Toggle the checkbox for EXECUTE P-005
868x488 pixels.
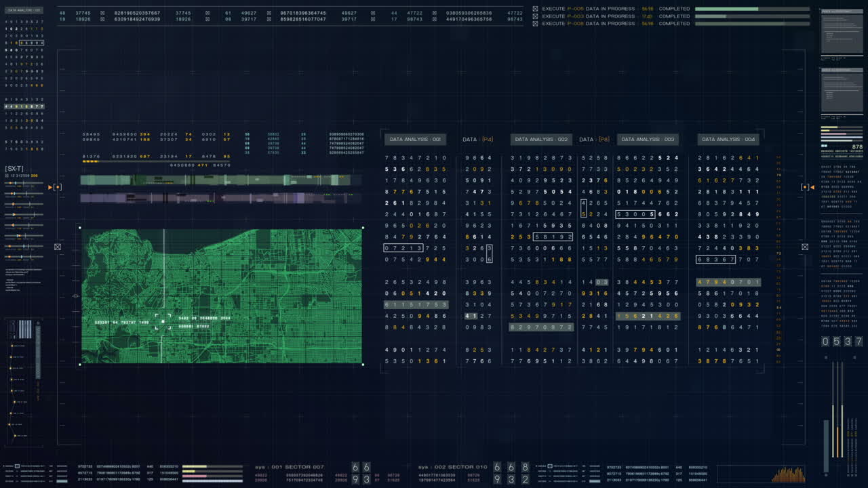(535, 7)
